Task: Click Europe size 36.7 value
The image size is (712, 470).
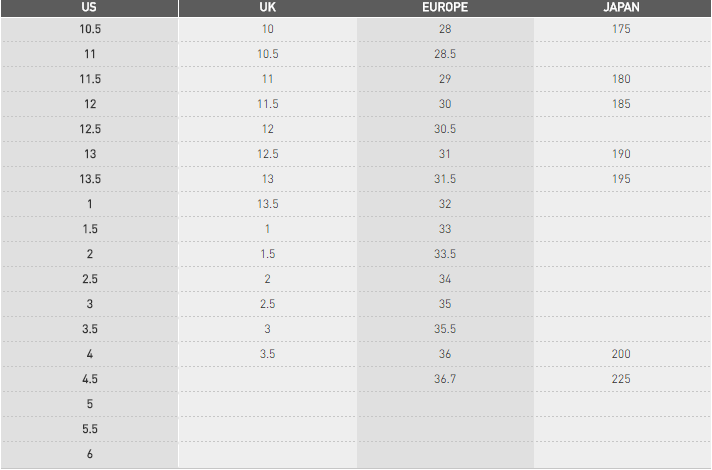Action: point(445,379)
